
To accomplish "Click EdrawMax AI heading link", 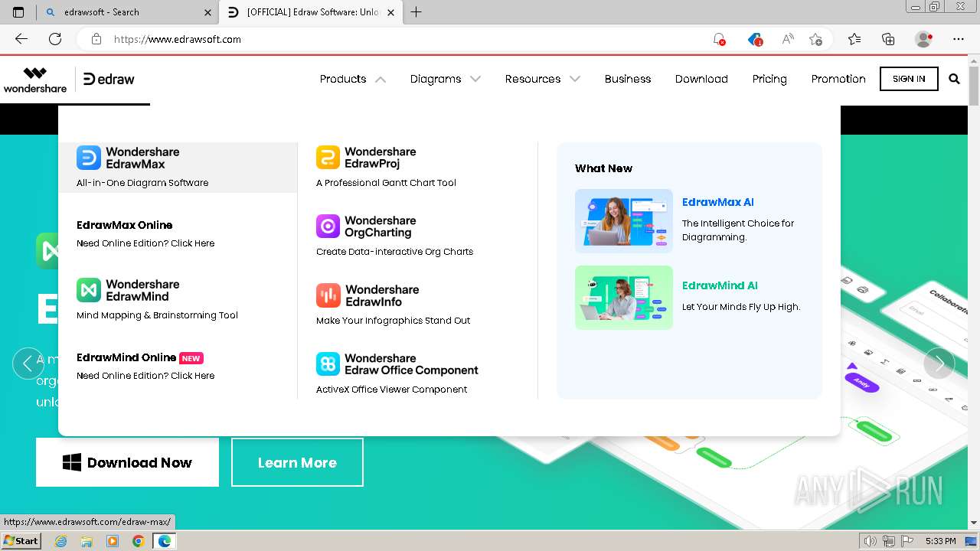I will [x=718, y=202].
